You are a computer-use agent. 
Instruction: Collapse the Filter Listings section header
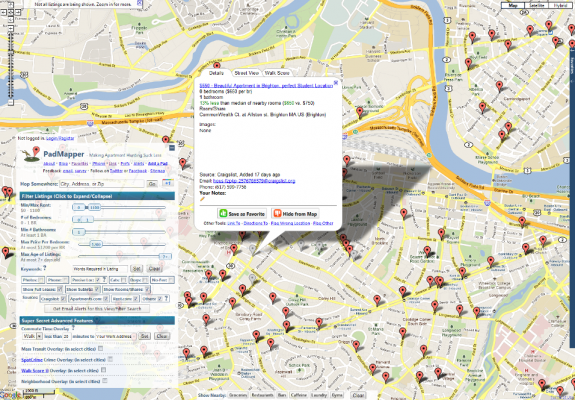pyautogui.click(x=97, y=196)
